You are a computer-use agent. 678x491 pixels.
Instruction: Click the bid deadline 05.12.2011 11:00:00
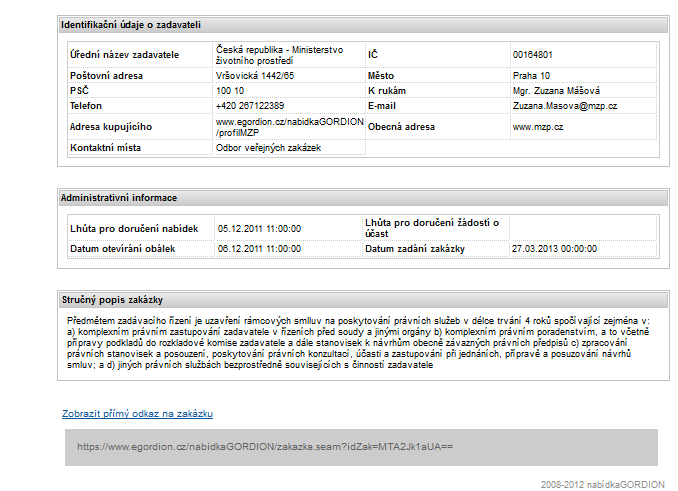coord(259,228)
